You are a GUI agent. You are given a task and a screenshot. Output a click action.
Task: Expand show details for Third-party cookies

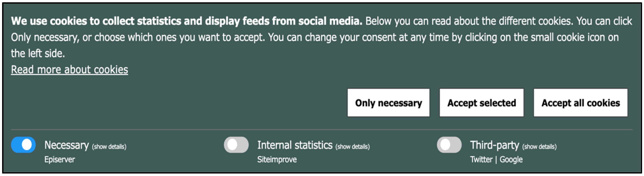coord(539,147)
